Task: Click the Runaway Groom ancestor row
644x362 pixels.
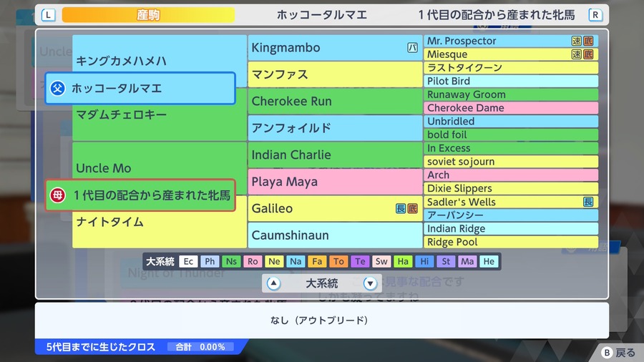Action: 511,94
